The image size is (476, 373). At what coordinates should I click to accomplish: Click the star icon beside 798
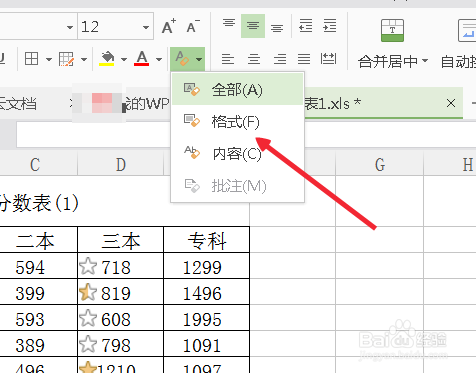point(88,344)
